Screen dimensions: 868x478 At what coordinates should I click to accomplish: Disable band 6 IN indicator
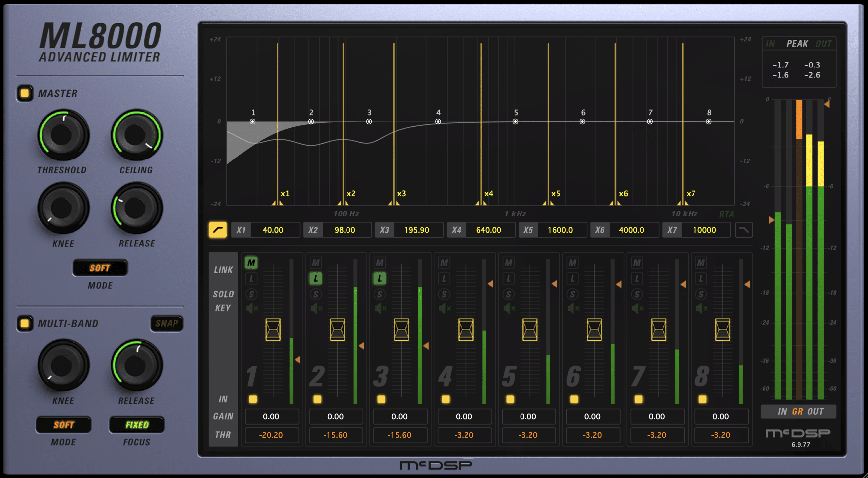[x=574, y=399]
